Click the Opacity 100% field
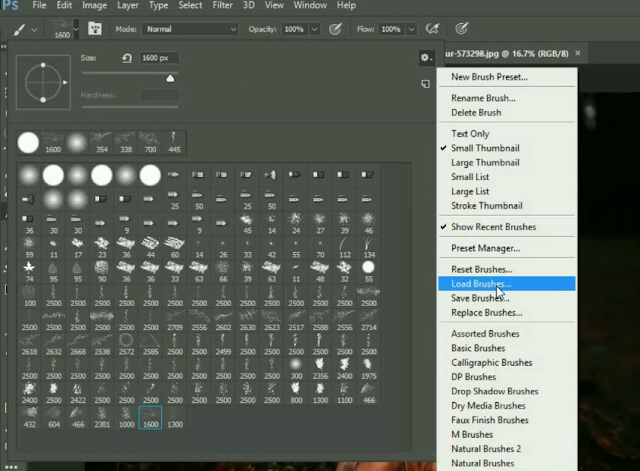The width and height of the screenshot is (640, 471). 294,29
